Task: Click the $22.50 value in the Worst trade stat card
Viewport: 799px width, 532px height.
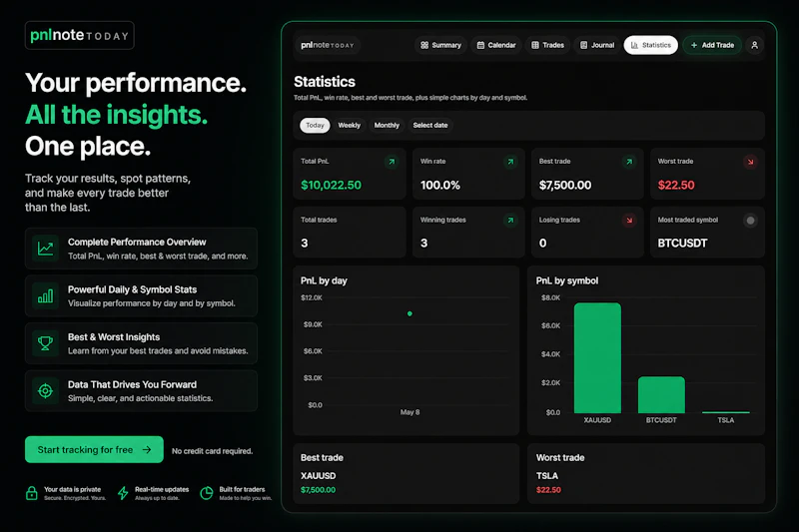Action: 676,186
